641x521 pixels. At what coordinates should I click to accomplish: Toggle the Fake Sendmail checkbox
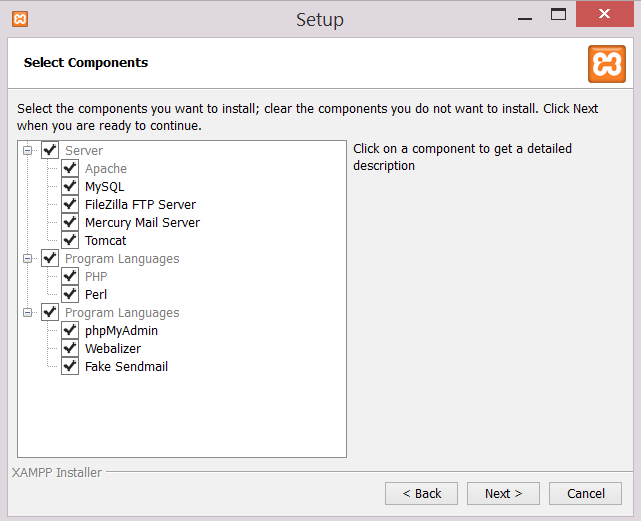[x=70, y=367]
